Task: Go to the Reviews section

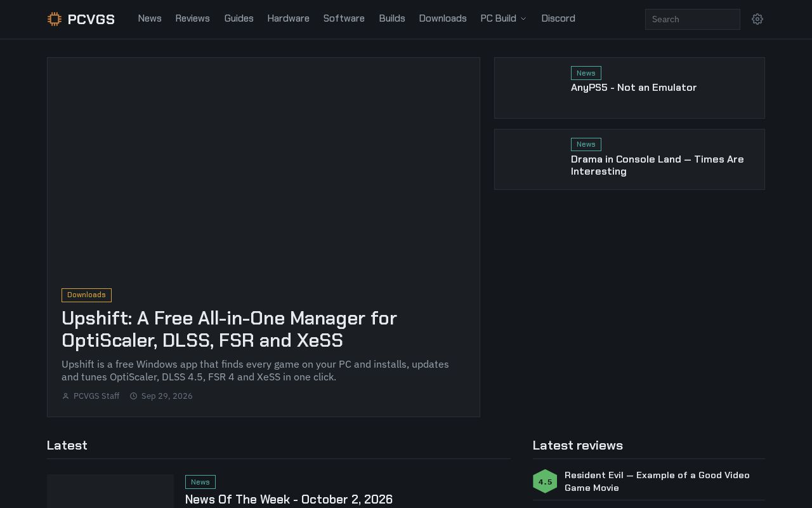Action: (x=193, y=18)
